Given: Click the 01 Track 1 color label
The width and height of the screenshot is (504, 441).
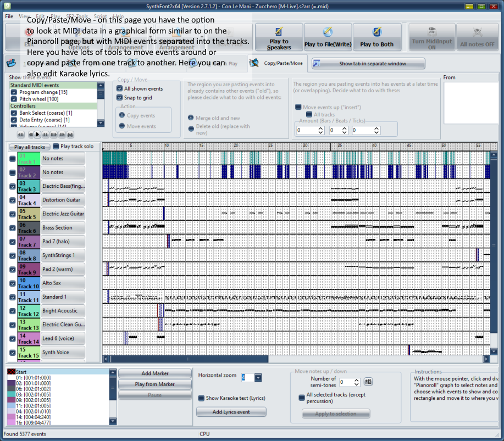Looking at the screenshot, I should 29,159.
